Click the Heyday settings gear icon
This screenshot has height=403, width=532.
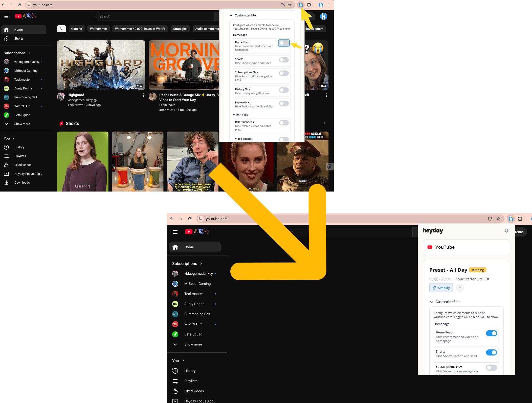506,231
